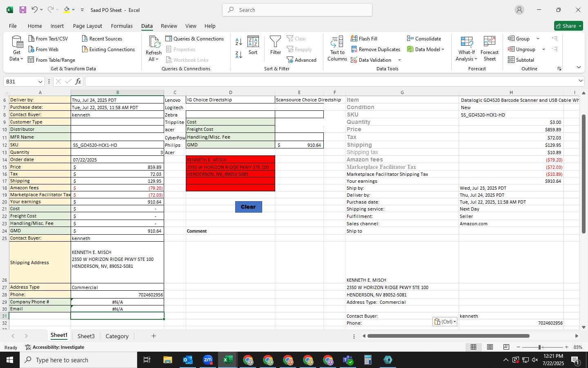The image size is (588, 368).
Task: Open Data Validation
Action: pyautogui.click(x=371, y=60)
